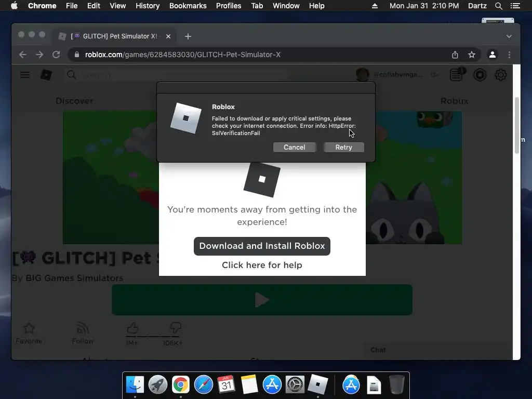Open the Click here for help link
Viewport: 532px width, 399px height.
262,265
